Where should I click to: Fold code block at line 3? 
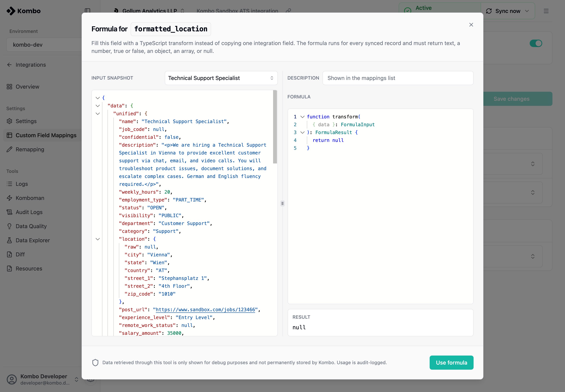pos(303,132)
